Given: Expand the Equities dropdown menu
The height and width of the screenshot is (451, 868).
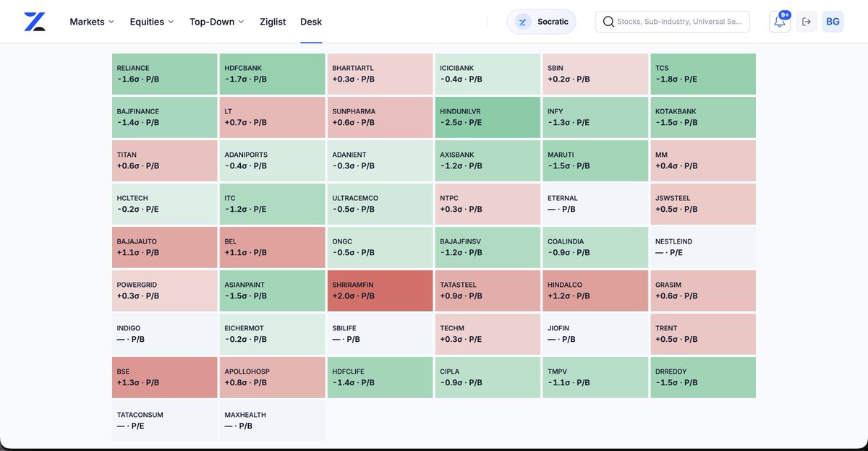Looking at the screenshot, I should click(152, 22).
